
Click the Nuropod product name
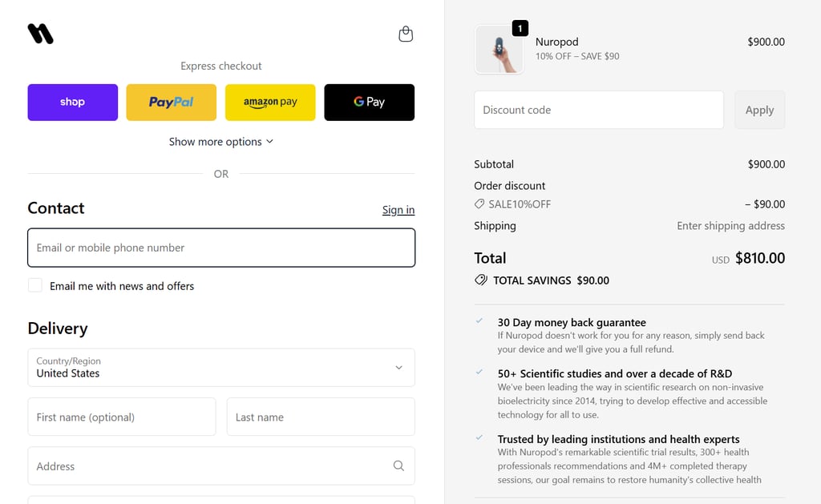click(556, 42)
